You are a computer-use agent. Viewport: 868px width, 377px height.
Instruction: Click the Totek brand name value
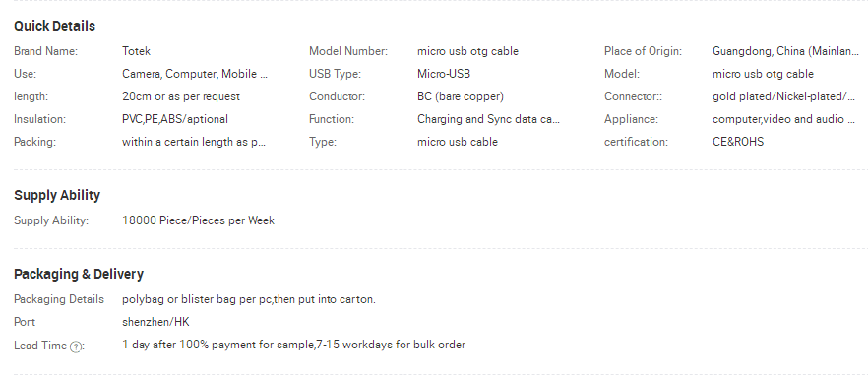click(x=136, y=51)
